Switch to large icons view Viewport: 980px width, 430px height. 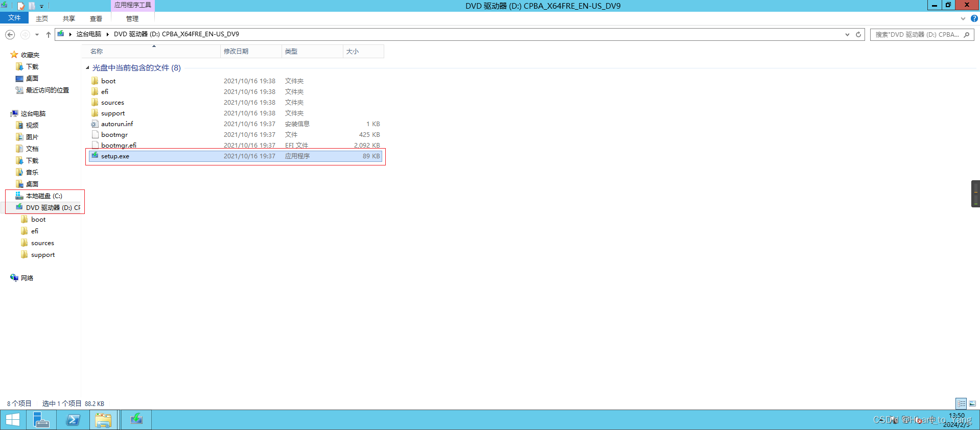pos(972,403)
